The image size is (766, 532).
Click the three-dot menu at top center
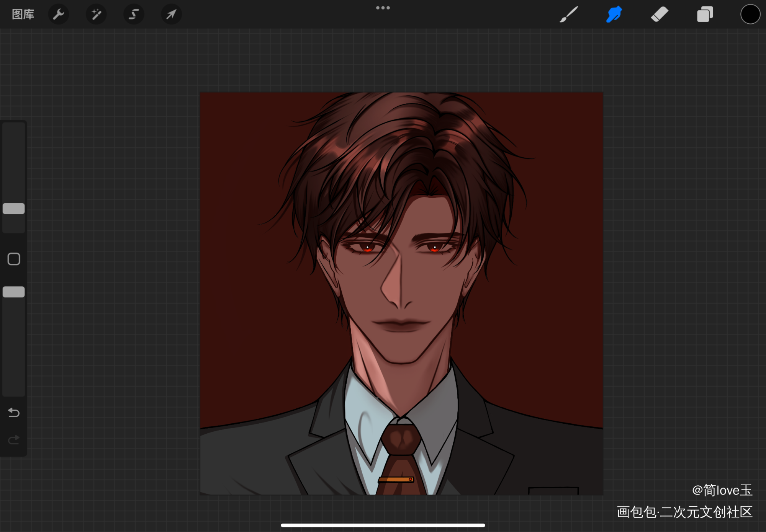(x=383, y=8)
